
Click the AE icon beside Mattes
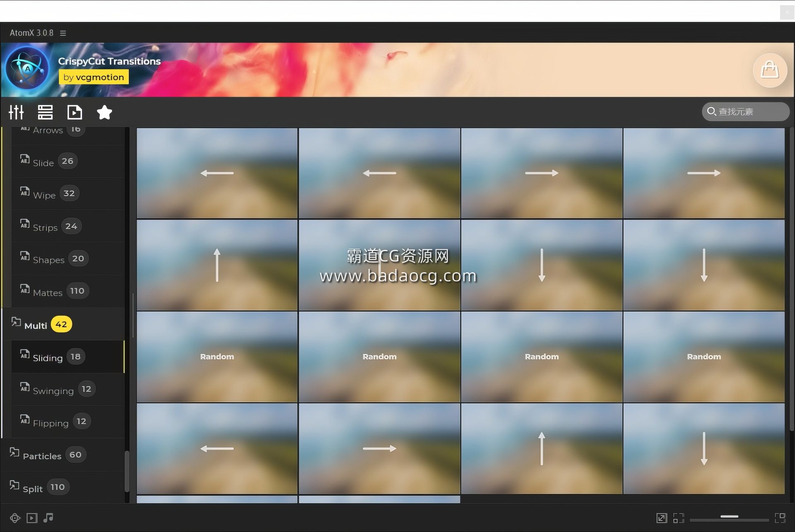(25, 289)
